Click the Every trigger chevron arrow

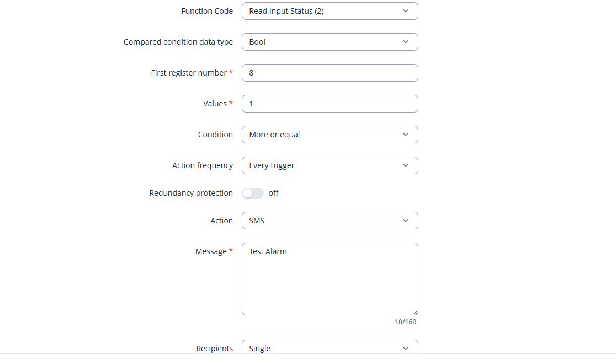(x=406, y=165)
